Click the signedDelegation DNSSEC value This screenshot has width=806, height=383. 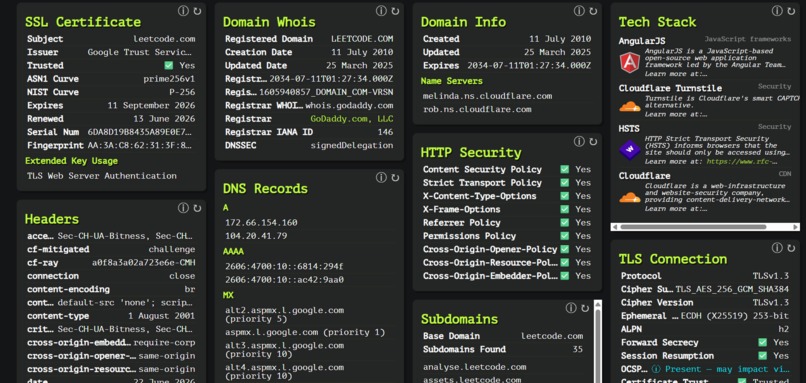[x=352, y=145]
